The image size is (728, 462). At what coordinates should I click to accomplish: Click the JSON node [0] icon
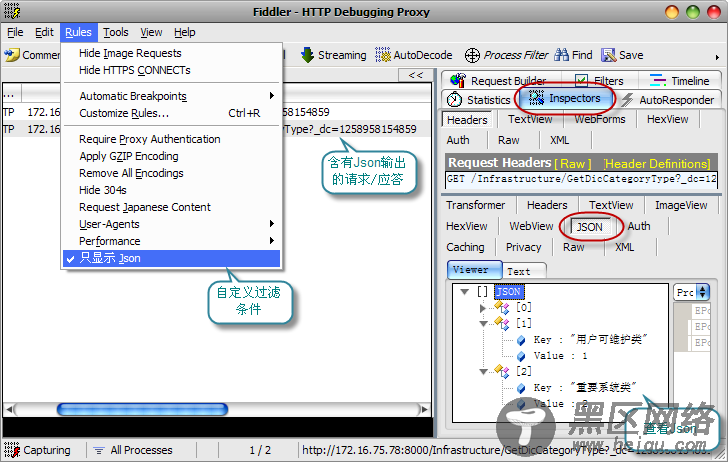click(502, 307)
